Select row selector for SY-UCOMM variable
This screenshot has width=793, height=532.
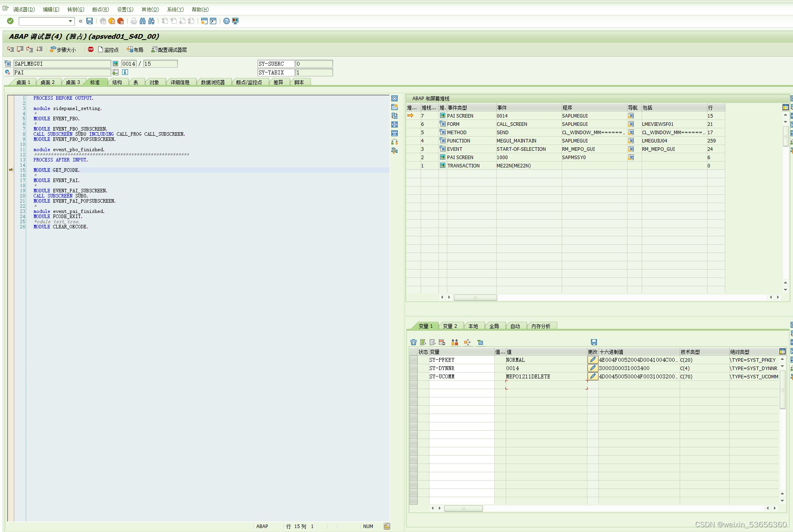pos(414,376)
